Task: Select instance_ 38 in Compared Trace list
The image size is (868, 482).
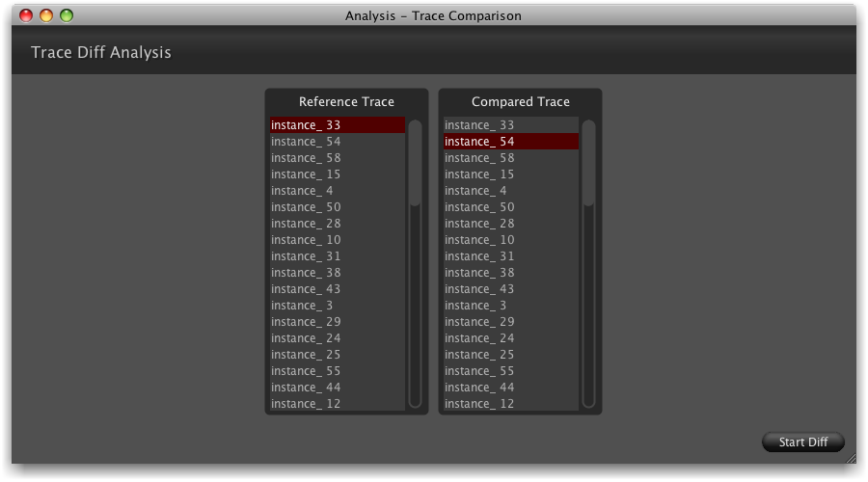Action: click(510, 273)
